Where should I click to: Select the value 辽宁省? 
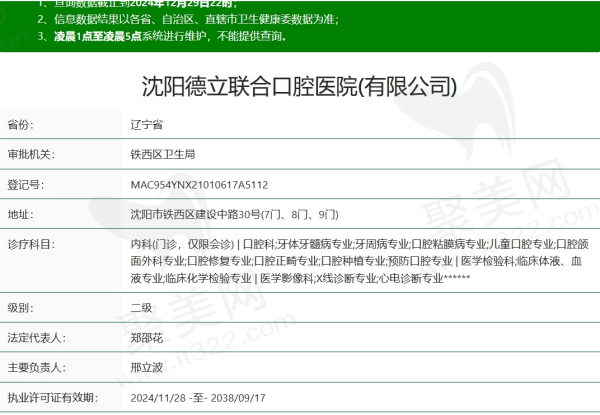(x=147, y=125)
